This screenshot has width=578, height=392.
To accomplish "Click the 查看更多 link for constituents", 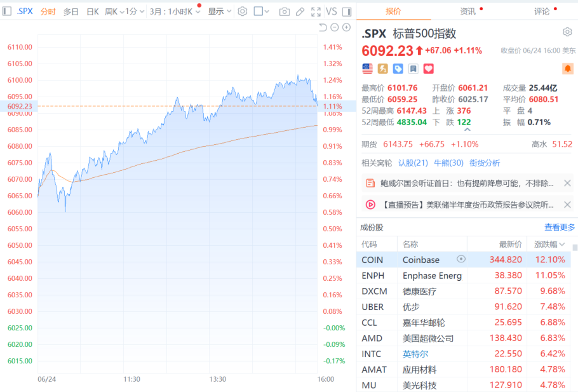I will pos(559,227).
